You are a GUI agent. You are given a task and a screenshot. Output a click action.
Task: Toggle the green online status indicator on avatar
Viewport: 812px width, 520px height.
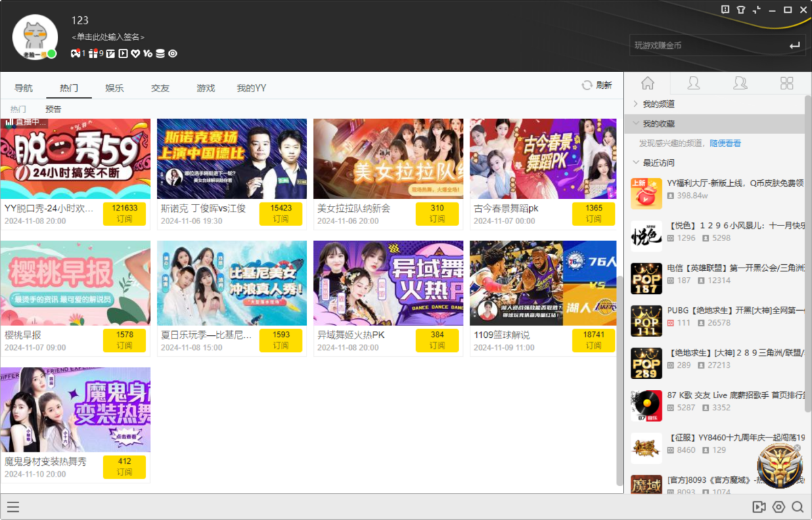click(x=51, y=53)
